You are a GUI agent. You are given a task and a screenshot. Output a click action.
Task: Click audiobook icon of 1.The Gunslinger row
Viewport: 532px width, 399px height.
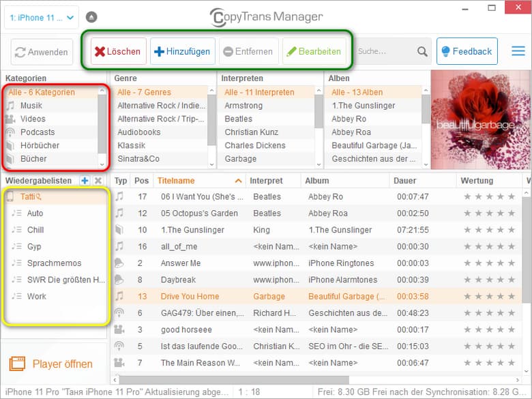pos(119,229)
